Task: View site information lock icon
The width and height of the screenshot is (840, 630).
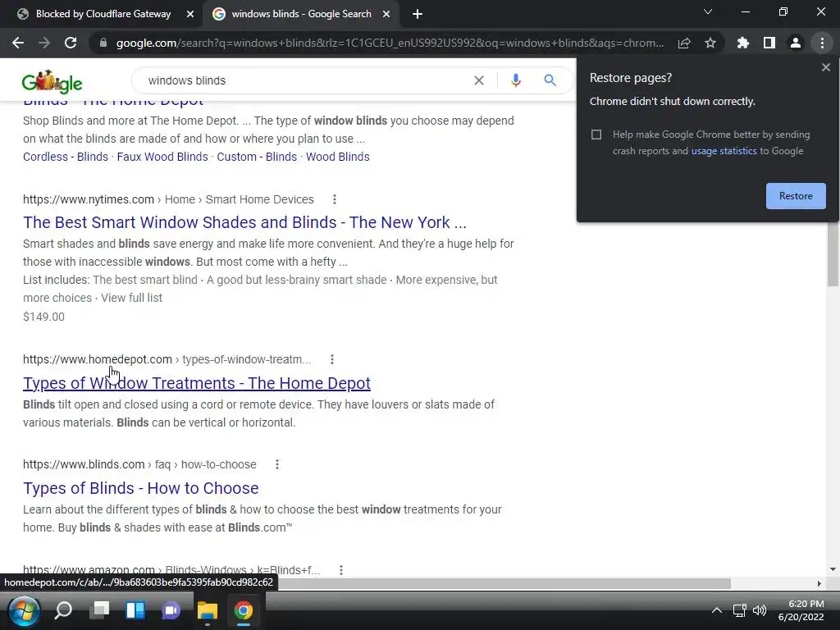Action: tap(103, 43)
